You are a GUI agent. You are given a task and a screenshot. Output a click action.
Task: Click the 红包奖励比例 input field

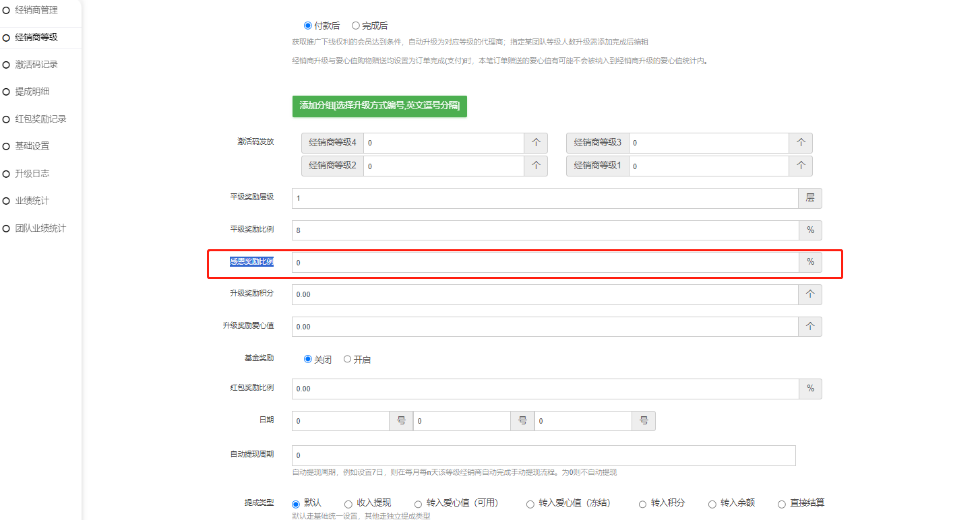(545, 389)
